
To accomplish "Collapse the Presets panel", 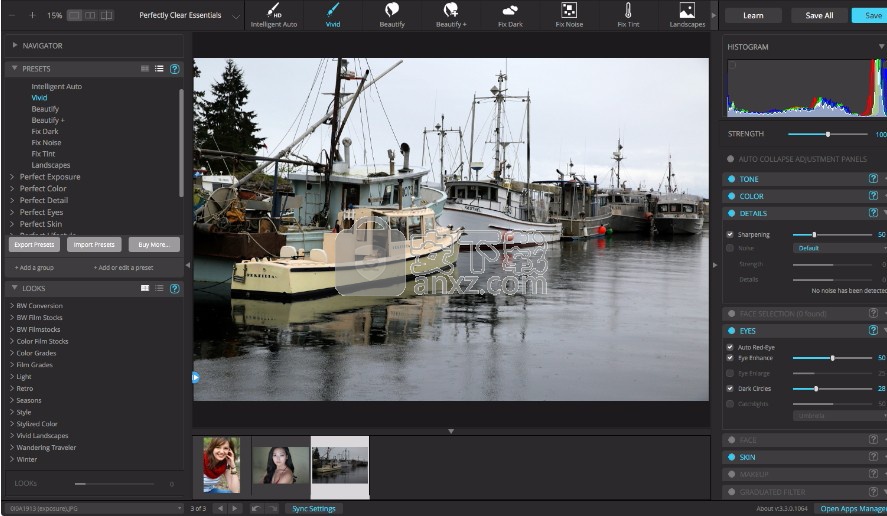I will pos(15,68).
